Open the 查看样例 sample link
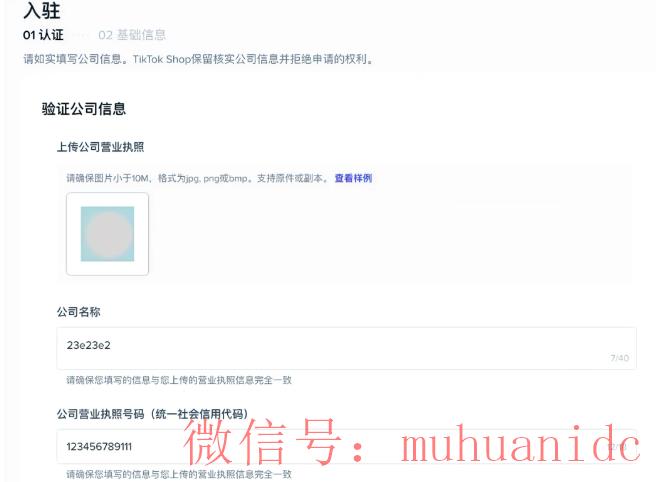This screenshot has height=482, width=656. (x=353, y=178)
